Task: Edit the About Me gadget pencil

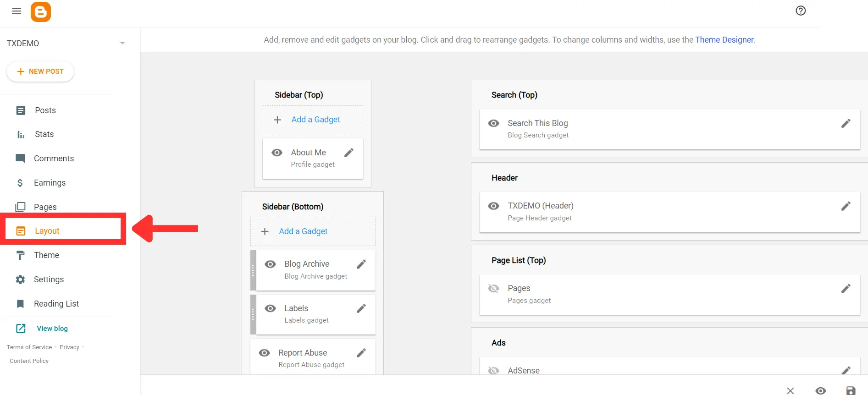Action: point(349,153)
